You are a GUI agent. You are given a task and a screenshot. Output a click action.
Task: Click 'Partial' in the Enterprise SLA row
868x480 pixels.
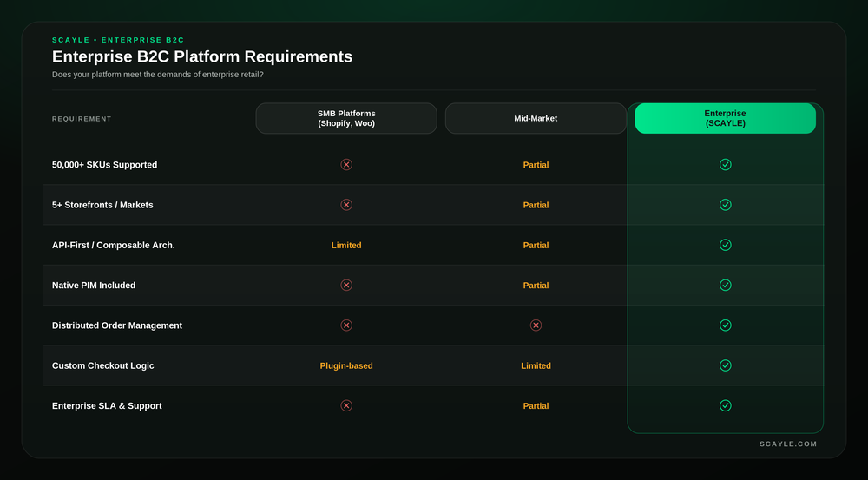pyautogui.click(x=536, y=406)
